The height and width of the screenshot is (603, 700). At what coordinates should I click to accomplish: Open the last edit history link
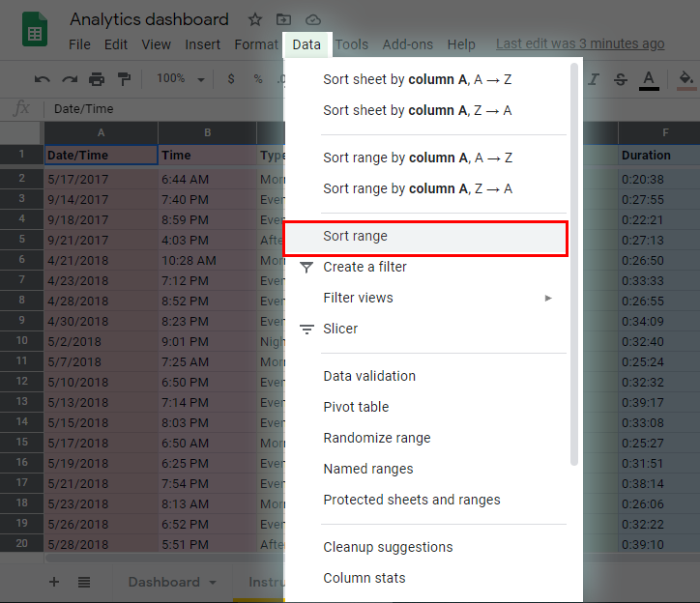click(x=580, y=44)
